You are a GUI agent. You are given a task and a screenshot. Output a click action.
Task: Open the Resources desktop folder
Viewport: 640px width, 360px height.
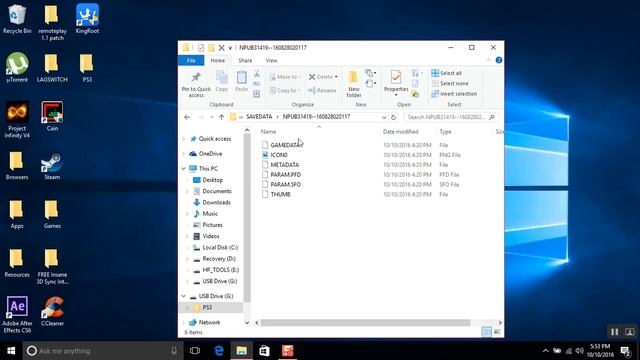pyautogui.click(x=17, y=262)
